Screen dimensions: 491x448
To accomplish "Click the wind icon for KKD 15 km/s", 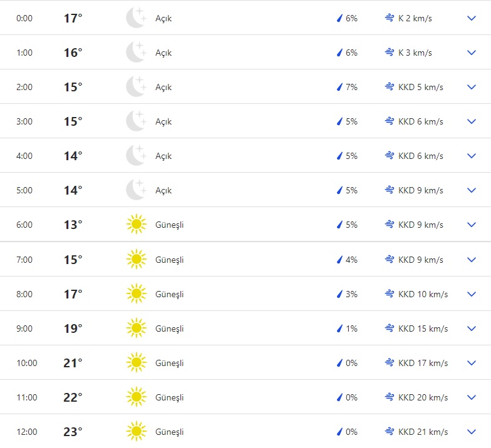I will 390,328.
